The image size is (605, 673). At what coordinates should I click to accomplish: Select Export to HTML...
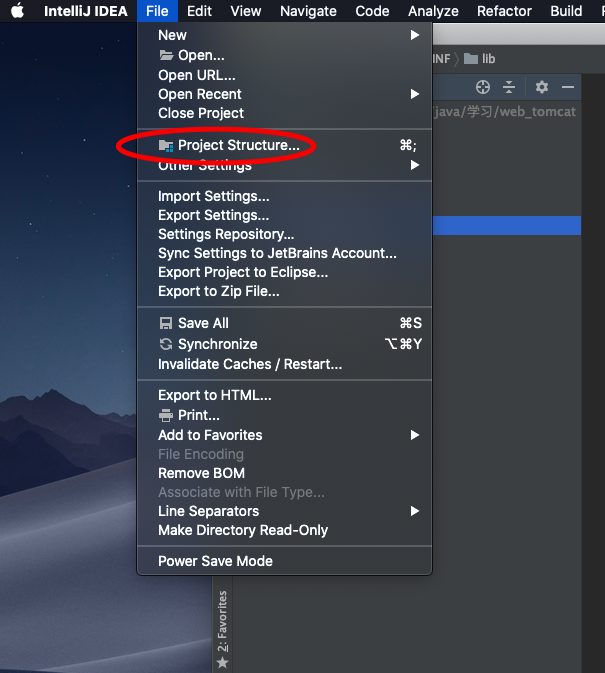284,395
